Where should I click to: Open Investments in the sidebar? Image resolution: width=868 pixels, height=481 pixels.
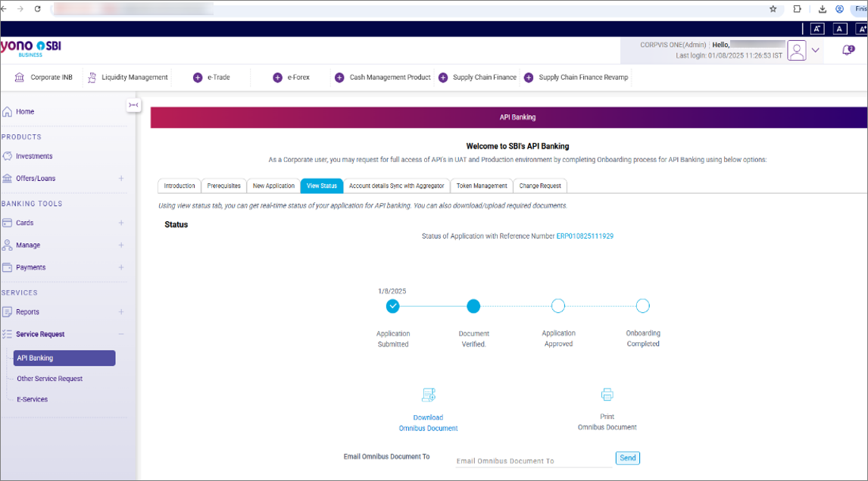(28, 157)
